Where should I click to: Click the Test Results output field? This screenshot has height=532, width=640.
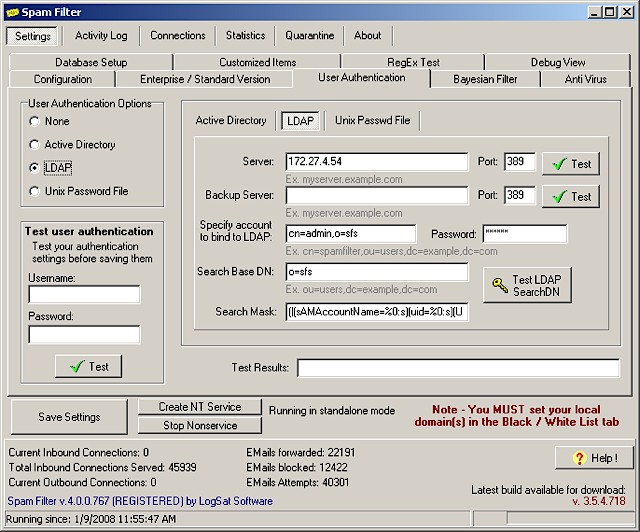pos(458,368)
